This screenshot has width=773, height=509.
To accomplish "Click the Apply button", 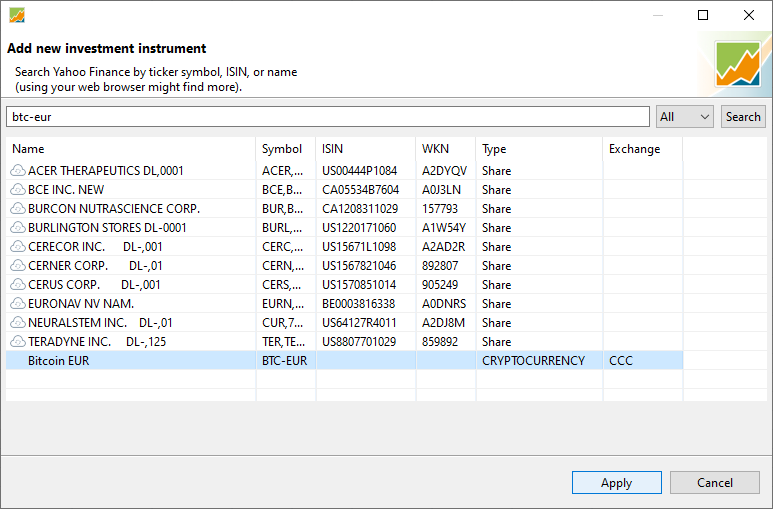I will tap(617, 482).
